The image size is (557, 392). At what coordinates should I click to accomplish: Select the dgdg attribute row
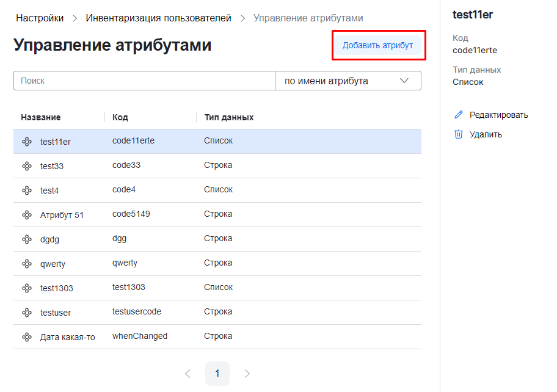(217, 239)
